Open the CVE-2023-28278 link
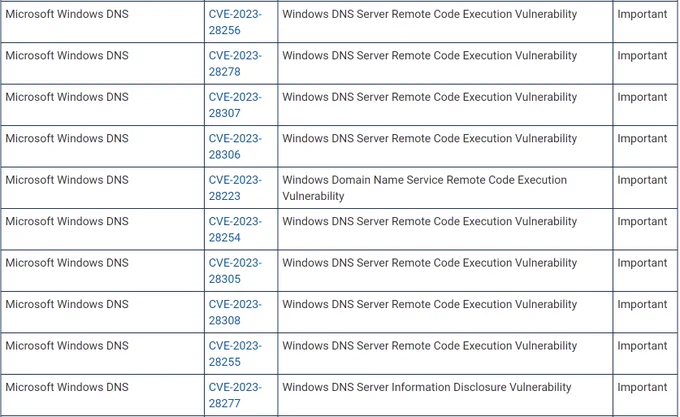This screenshot has width=680, height=417. click(235, 64)
